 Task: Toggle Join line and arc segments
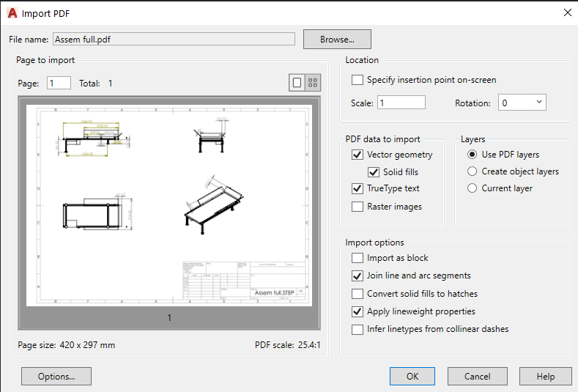357,275
